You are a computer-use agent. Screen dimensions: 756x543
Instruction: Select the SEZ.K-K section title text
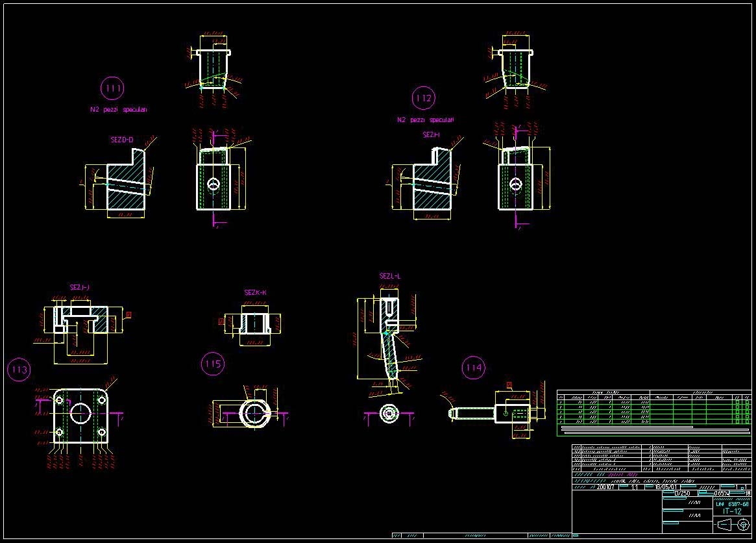[x=255, y=293]
